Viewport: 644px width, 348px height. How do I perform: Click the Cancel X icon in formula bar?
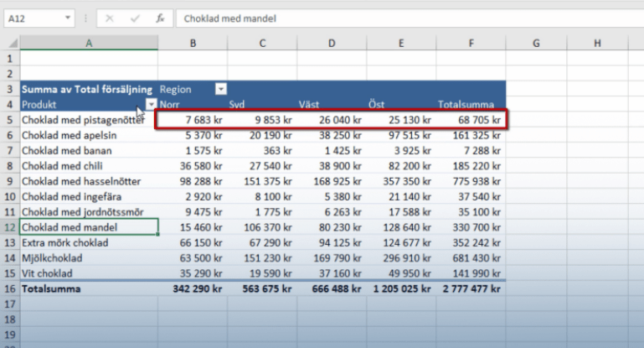111,18
